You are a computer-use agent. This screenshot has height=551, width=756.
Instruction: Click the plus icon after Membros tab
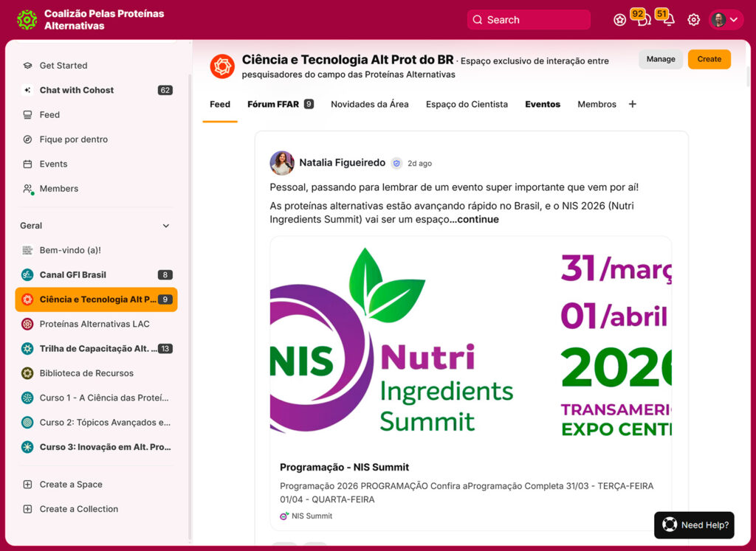click(632, 104)
